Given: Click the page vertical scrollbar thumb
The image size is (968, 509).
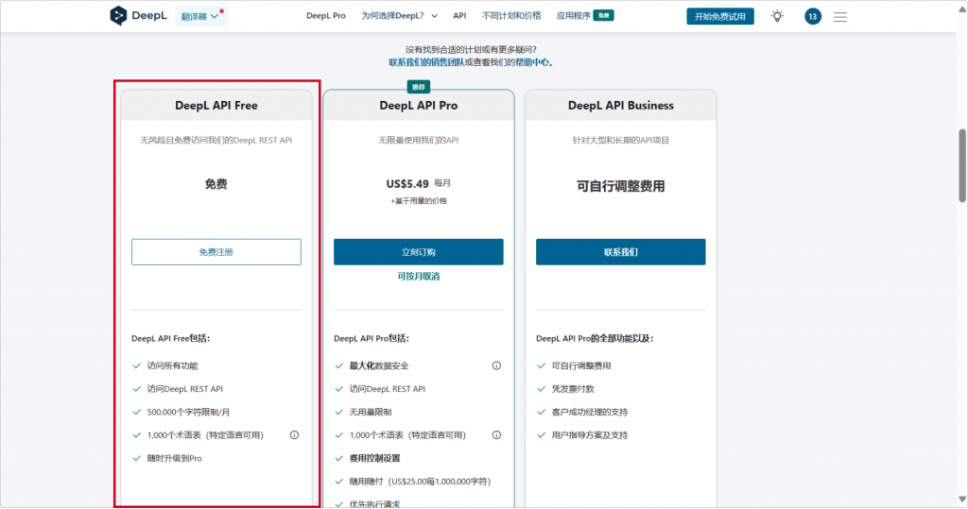Looking at the screenshot, I should (962, 166).
